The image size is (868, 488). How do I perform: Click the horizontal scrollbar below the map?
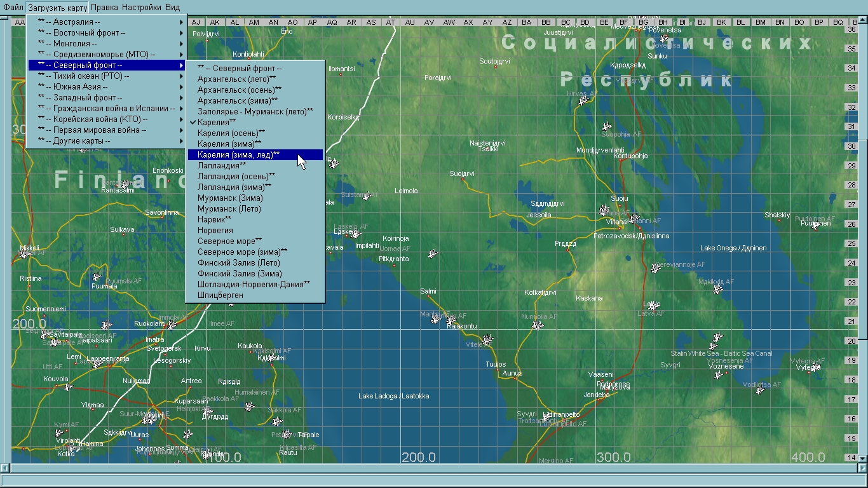433,468
